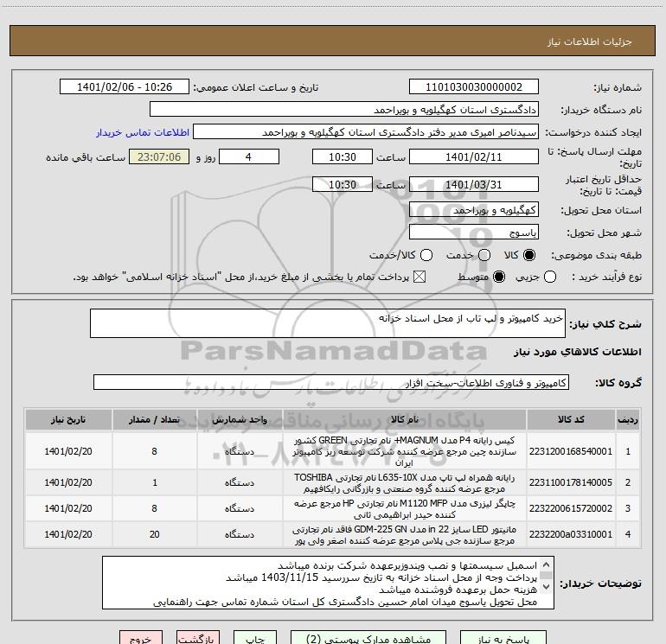Click buyer organization name field
The height and width of the screenshot is (644, 666).
click(344, 109)
